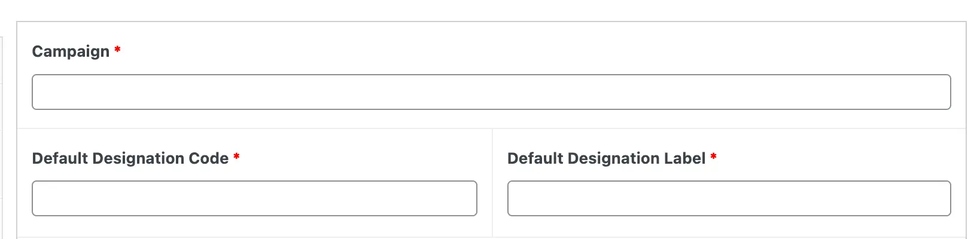Focus the Default Designation Code field
This screenshot has width=980, height=239.
[x=254, y=198]
